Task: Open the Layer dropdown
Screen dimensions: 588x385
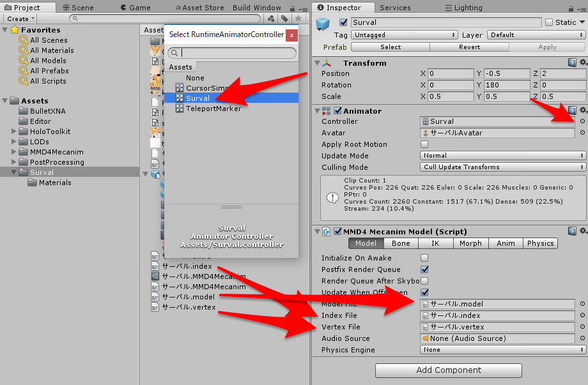Action: click(536, 35)
